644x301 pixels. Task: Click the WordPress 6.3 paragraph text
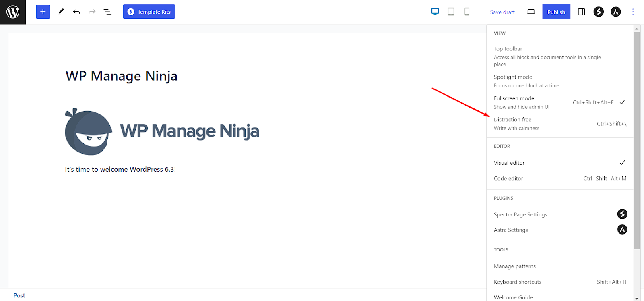pyautogui.click(x=120, y=169)
